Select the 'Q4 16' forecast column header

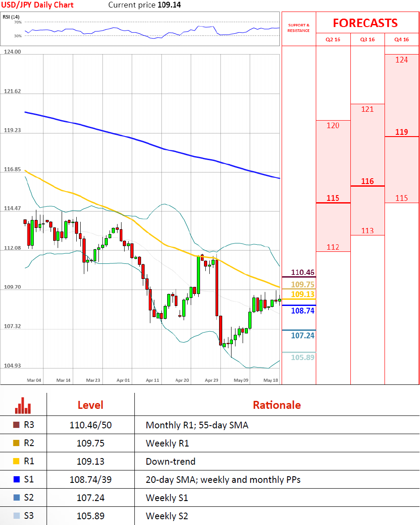(401, 39)
